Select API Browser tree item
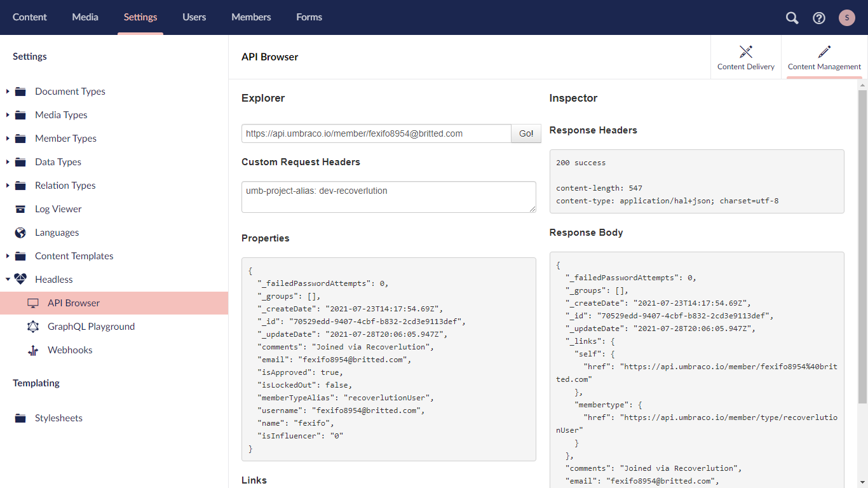 (x=114, y=303)
